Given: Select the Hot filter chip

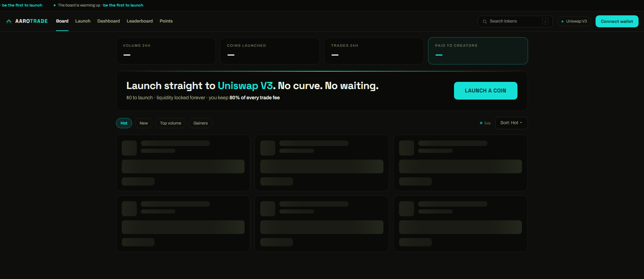Looking at the screenshot, I should point(124,123).
